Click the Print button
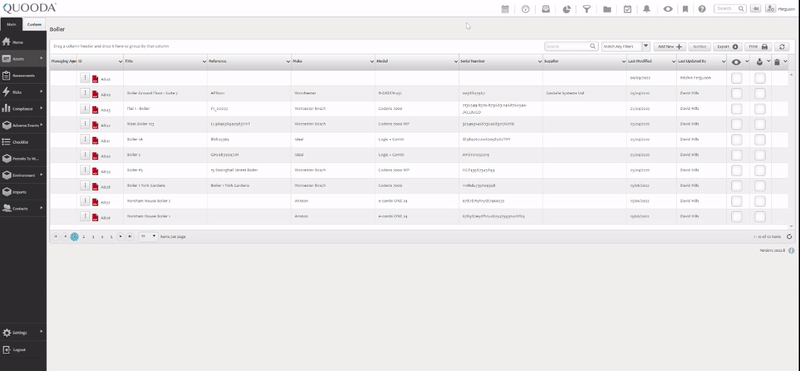The height and width of the screenshot is (371, 800). coord(758,46)
